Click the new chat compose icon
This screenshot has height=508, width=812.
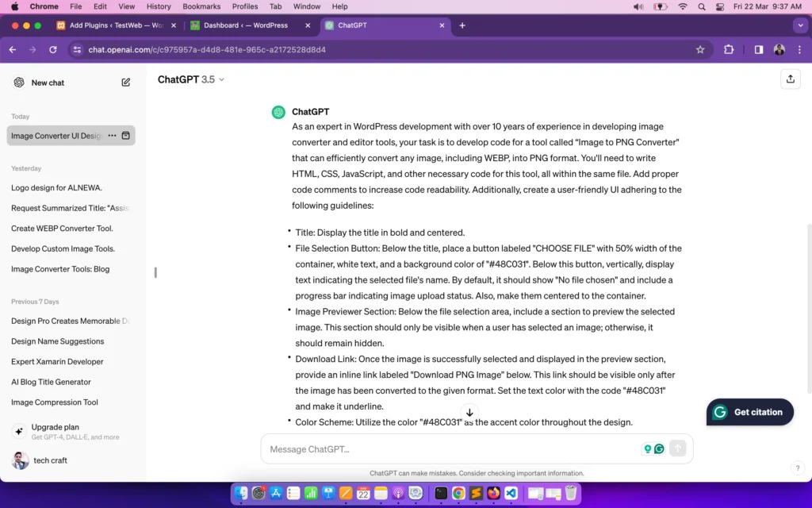[126, 83]
